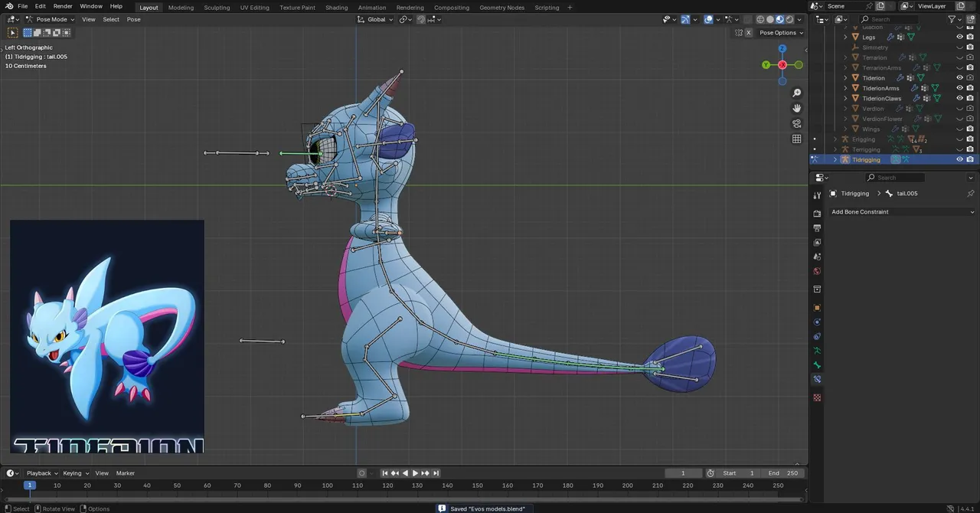Open the Object properties tab
The image size is (980, 513).
click(x=817, y=308)
